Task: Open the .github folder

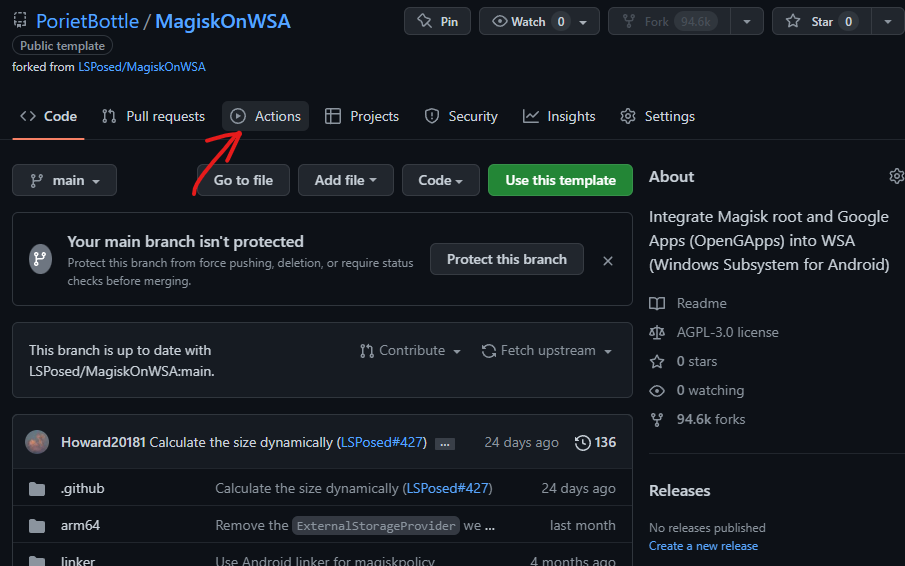Action: tap(83, 488)
